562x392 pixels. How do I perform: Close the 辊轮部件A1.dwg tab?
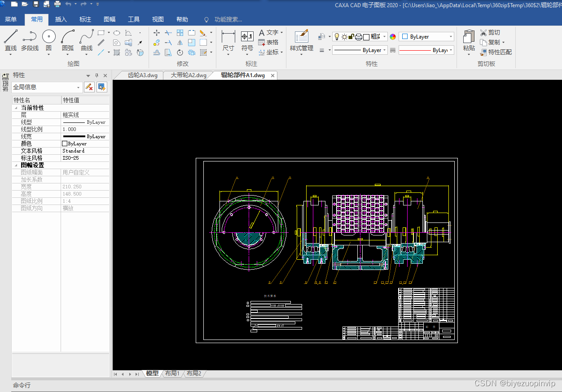click(272, 75)
